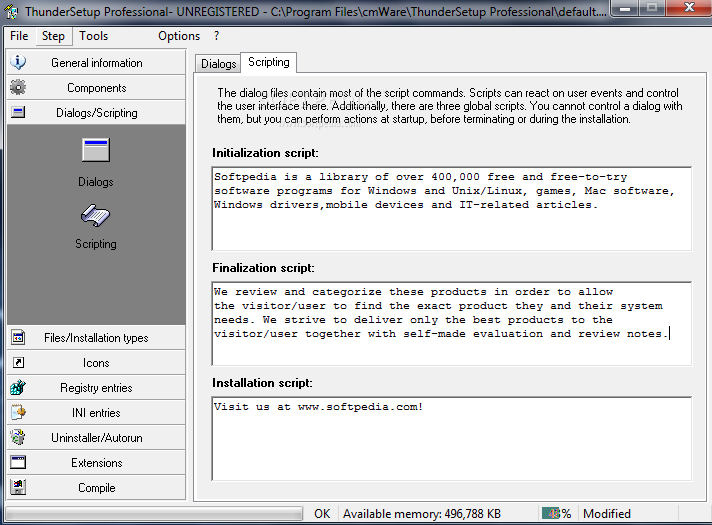Click the Extensions window icon
Screen dimensions: 712x525
18,462
